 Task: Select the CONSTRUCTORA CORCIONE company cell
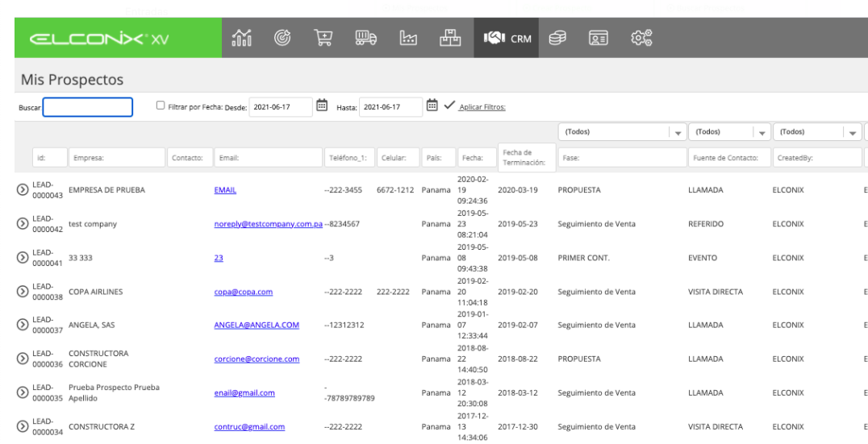98,359
